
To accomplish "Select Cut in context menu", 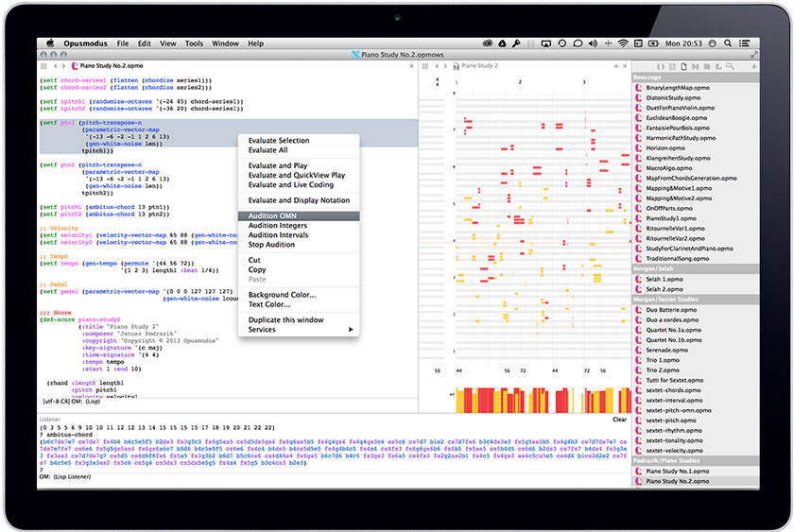I will (x=299, y=260).
